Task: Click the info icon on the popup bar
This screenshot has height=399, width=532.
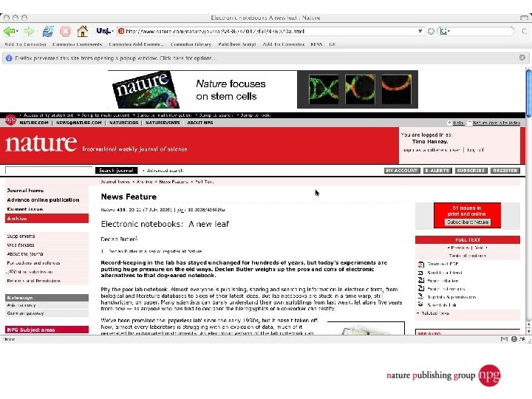Action: [9, 58]
